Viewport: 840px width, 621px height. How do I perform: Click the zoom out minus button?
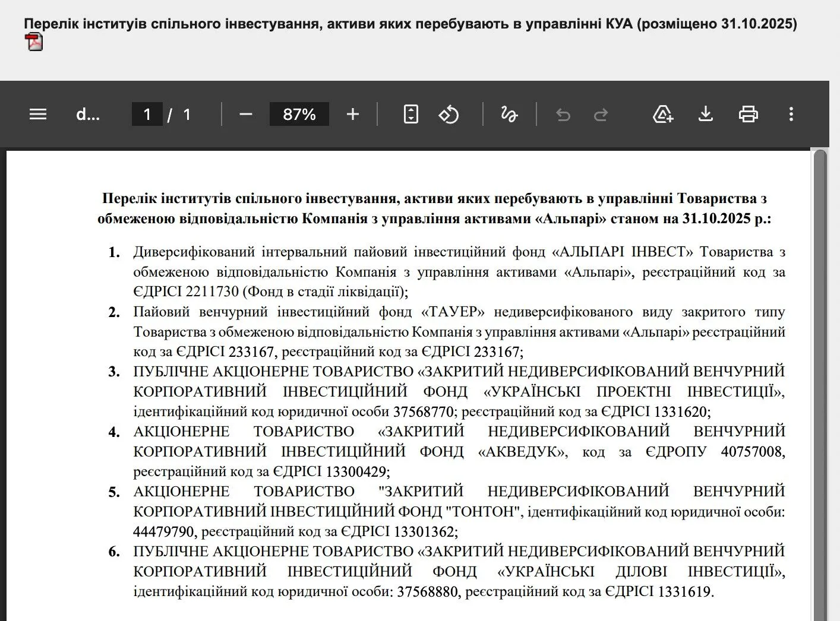click(246, 114)
